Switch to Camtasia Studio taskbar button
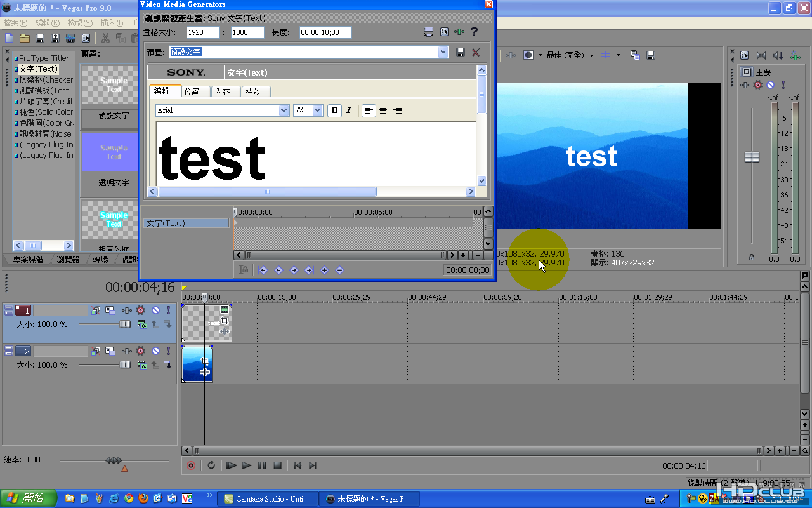Viewport: 812px width, 508px height. pos(266,499)
